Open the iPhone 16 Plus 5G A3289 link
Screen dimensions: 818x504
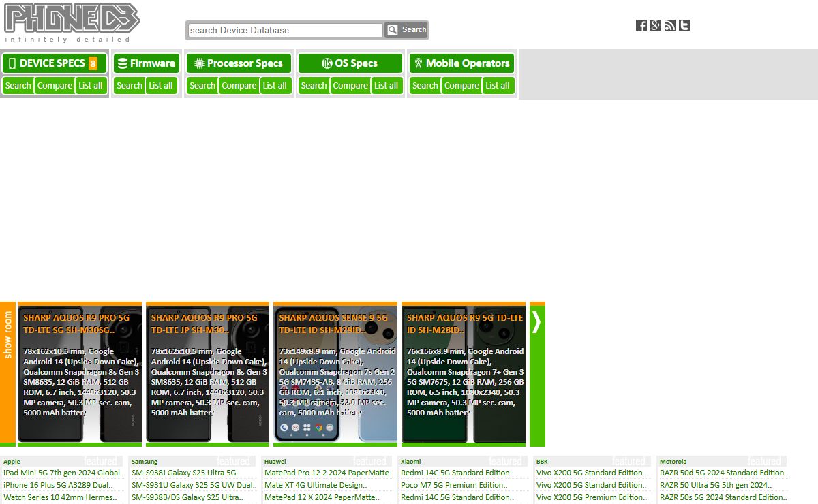click(58, 485)
